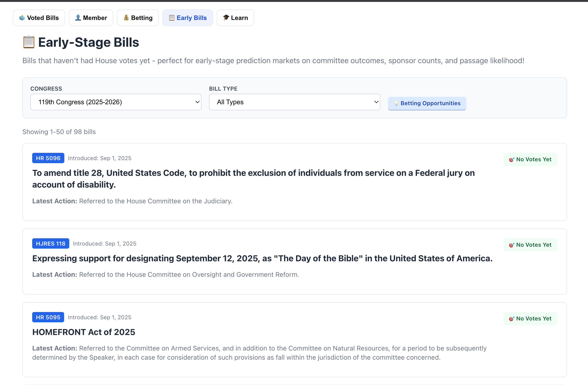Click the lightbulb icon in Betting Opportunities
Screen dimensions: 588x385
pos(396,103)
